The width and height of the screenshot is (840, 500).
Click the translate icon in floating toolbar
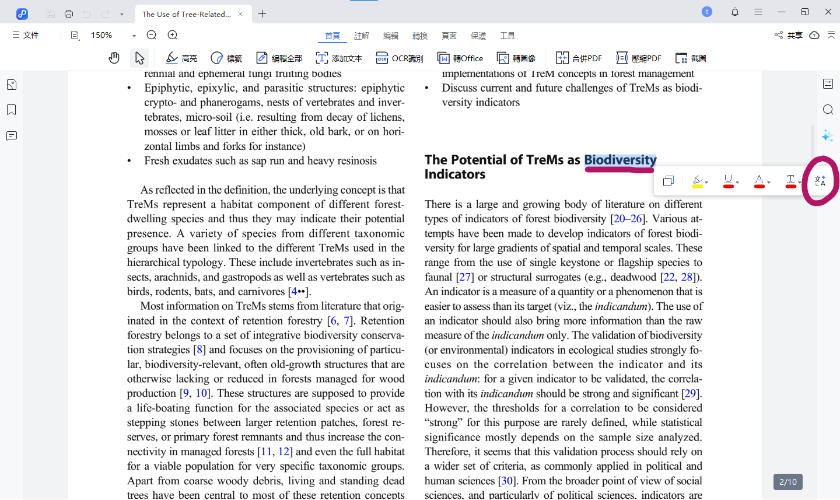click(x=820, y=181)
